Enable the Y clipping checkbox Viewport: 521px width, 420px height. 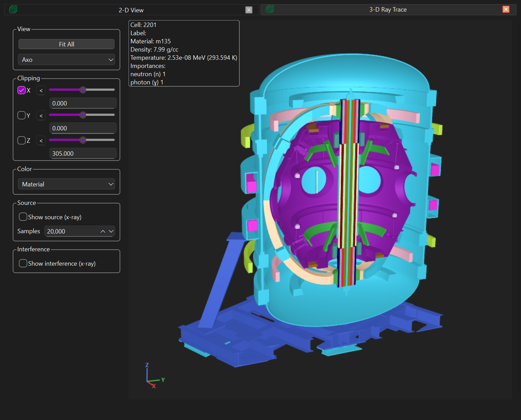coord(22,115)
